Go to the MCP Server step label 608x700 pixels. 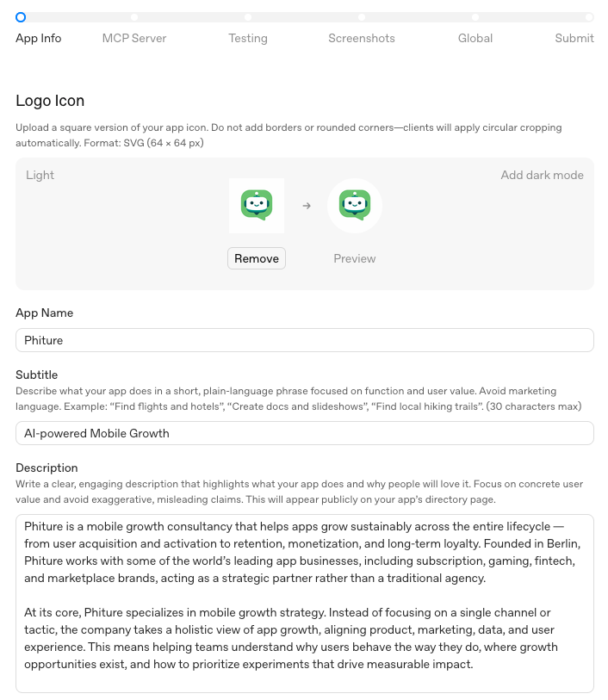(x=134, y=38)
